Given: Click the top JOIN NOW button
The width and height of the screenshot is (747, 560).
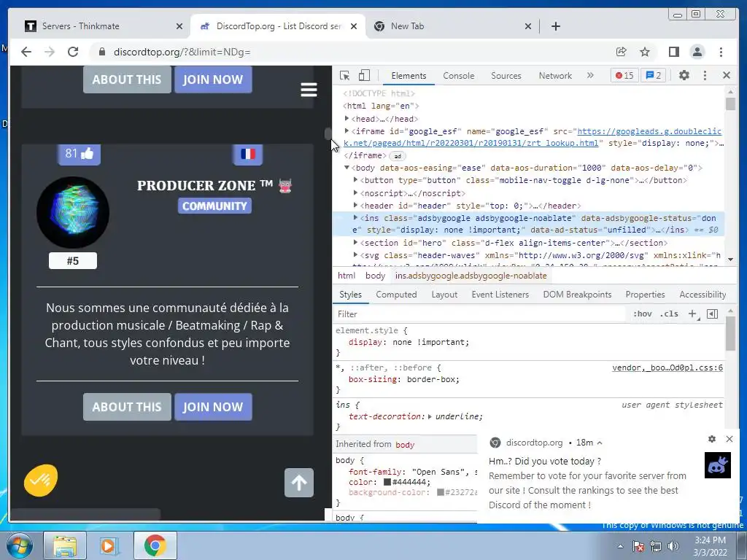Looking at the screenshot, I should [x=213, y=79].
